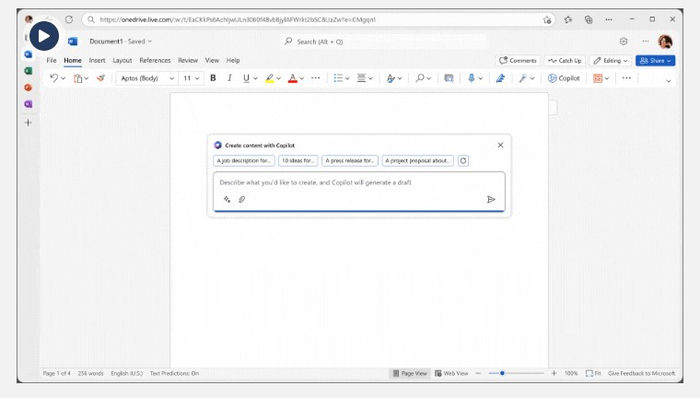Click the Undo arrow icon
The height and width of the screenshot is (398, 700).
(54, 78)
